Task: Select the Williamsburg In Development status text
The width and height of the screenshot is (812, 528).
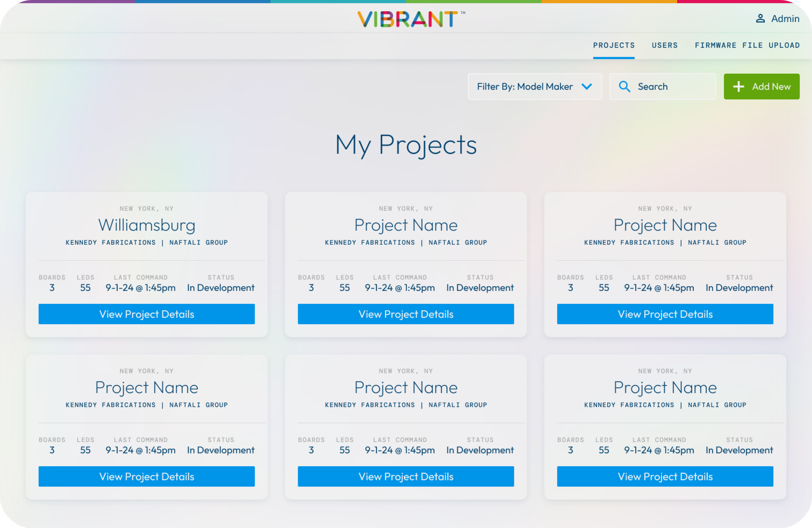Action: (221, 287)
